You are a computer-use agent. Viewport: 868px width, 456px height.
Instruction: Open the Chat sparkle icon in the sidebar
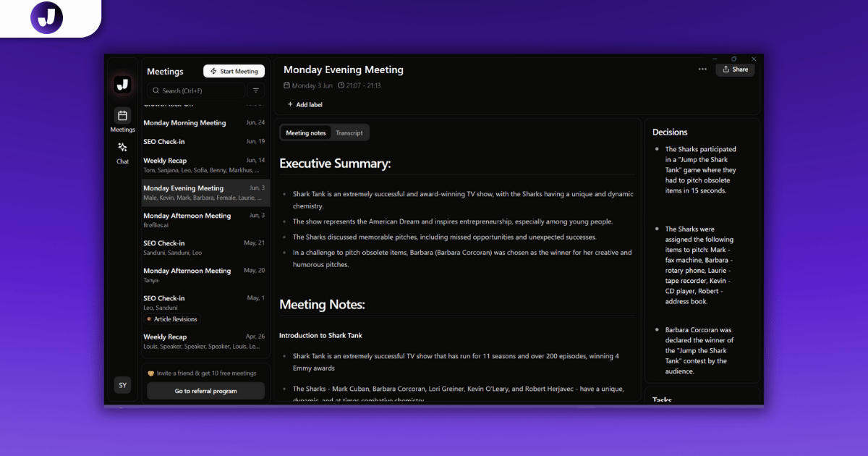coord(122,147)
